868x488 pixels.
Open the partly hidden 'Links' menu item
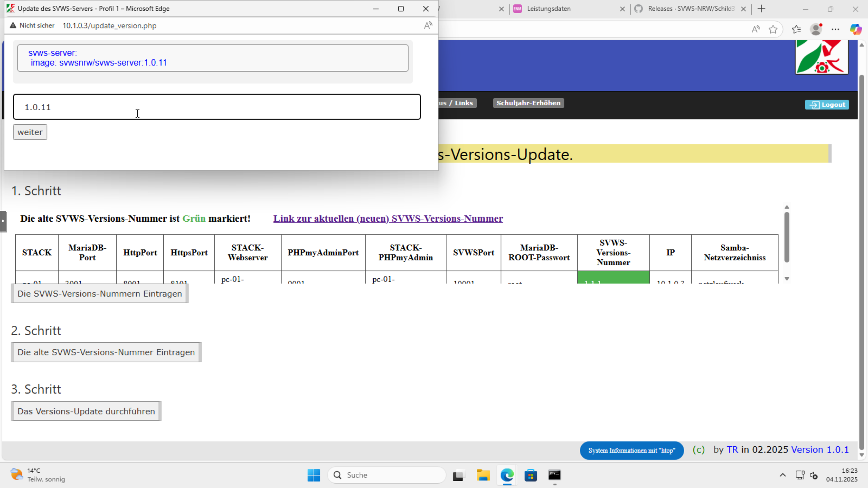(457, 103)
